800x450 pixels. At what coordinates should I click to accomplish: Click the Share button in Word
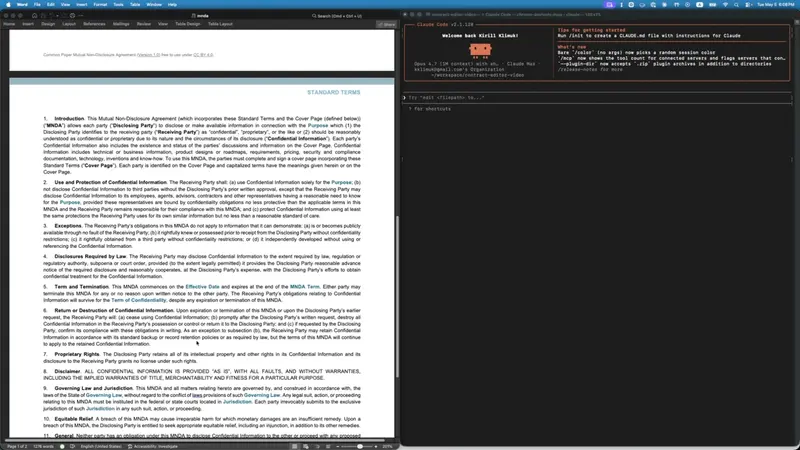tap(387, 24)
